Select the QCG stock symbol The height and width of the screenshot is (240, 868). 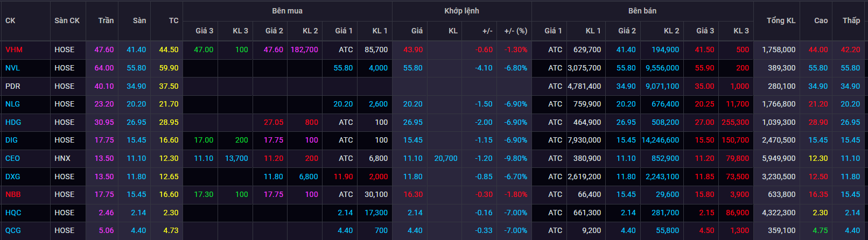tap(13, 230)
